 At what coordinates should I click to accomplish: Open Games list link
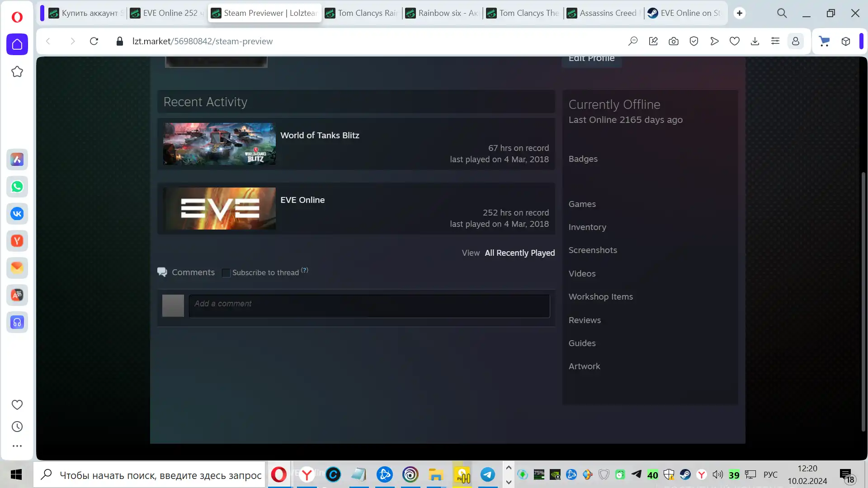pos(582,204)
